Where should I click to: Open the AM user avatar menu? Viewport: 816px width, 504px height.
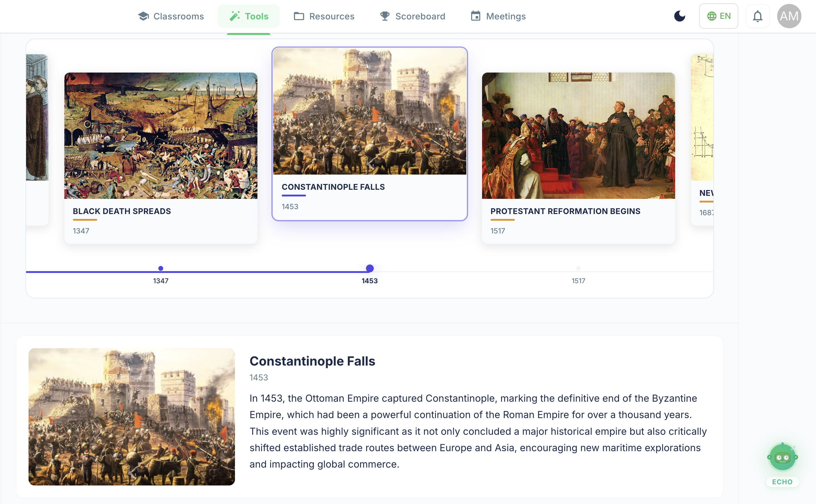tap(789, 16)
